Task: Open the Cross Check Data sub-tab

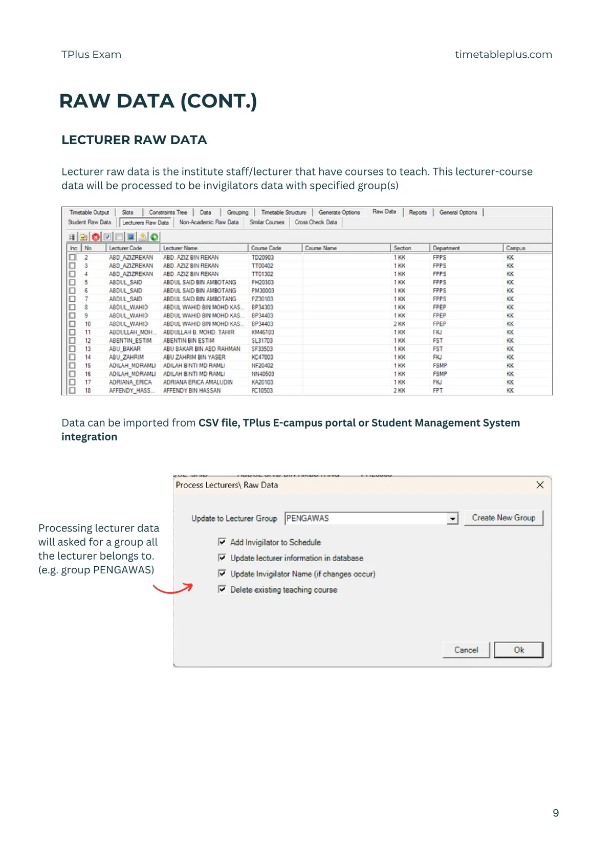Action: [316, 222]
